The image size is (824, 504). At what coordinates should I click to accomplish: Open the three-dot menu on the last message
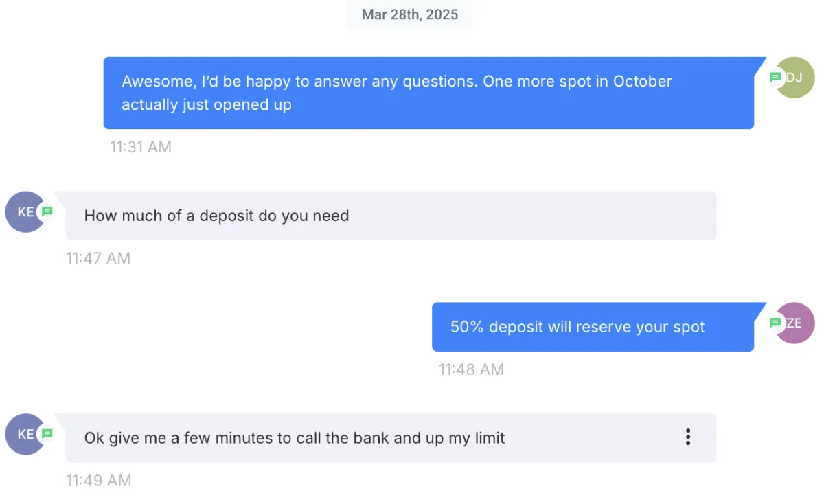pos(687,437)
